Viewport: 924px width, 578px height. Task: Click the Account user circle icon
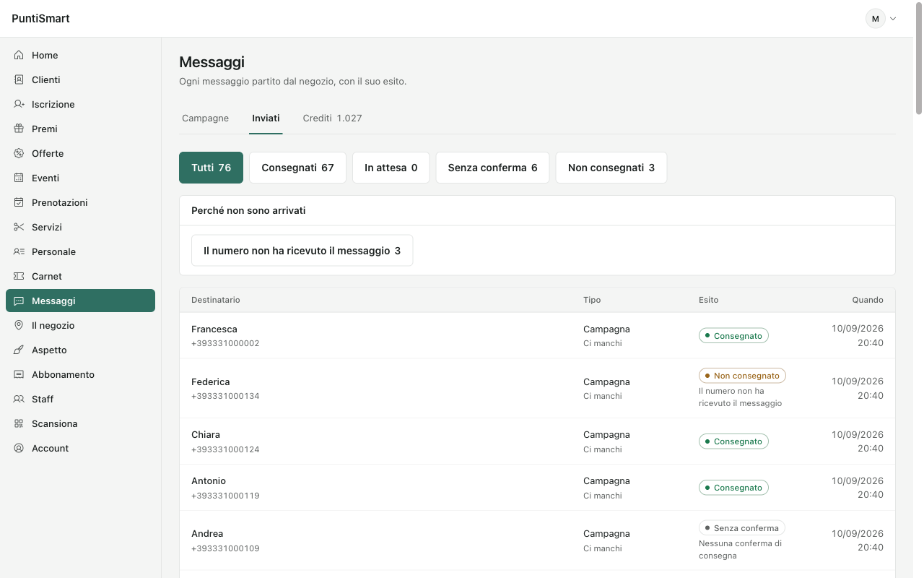tap(19, 448)
